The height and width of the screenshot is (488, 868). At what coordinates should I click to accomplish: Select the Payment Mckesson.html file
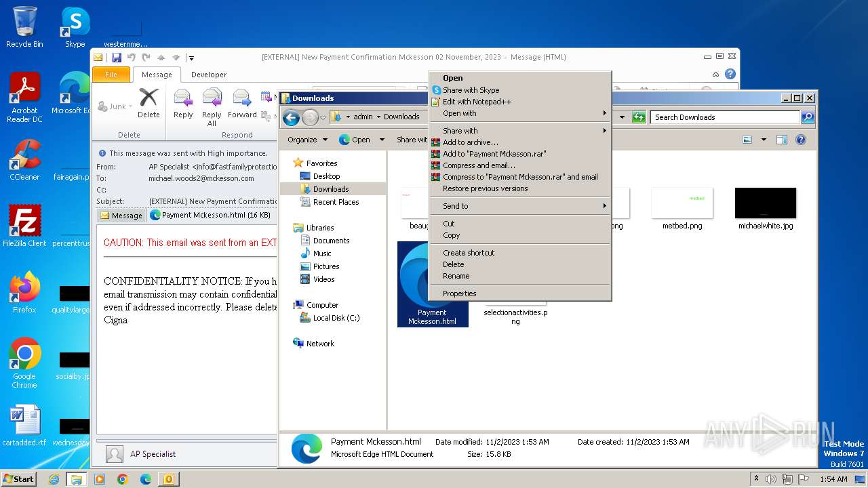pos(432,284)
